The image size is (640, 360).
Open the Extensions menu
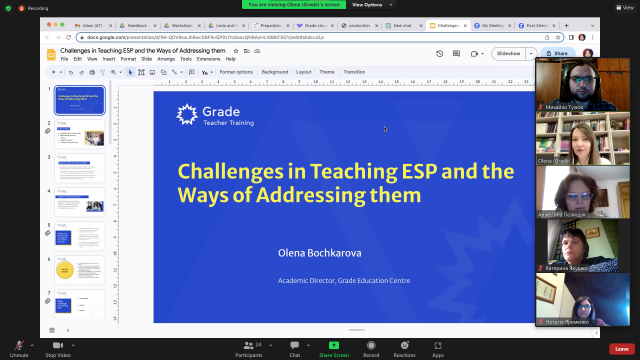209,59
